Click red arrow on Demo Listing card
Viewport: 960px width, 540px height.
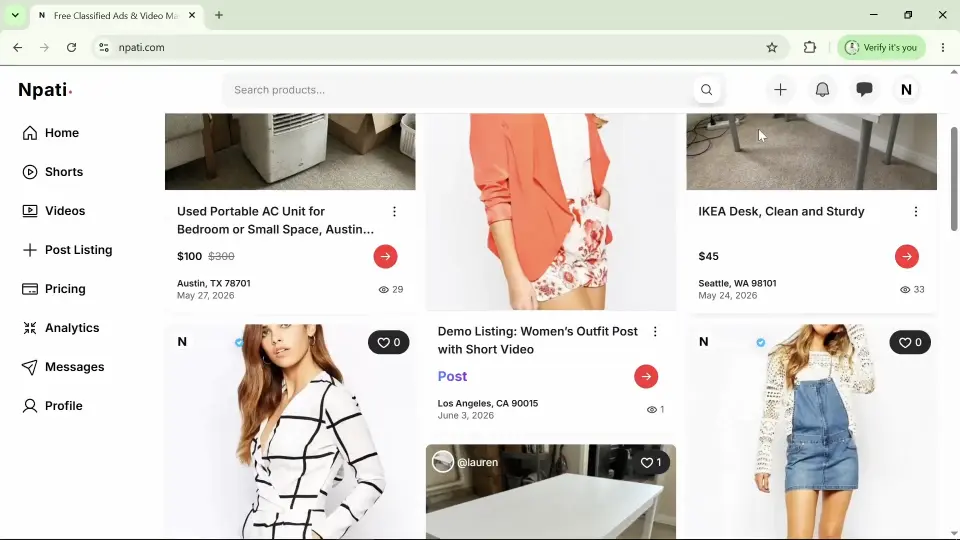(646, 377)
